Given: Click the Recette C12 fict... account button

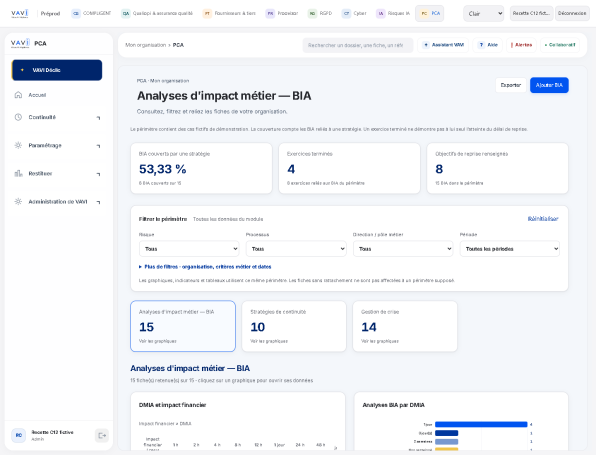Looking at the screenshot, I should pos(531,13).
